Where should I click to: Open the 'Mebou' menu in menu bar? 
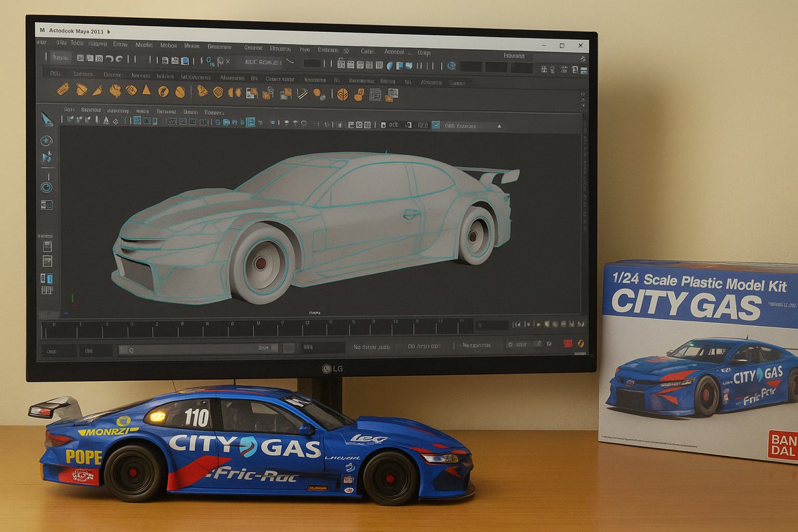169,45
